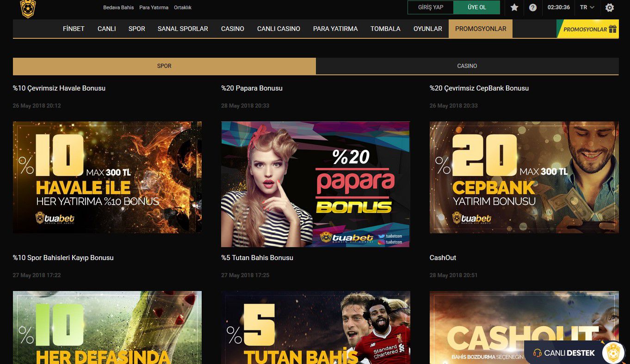Open PARA YATIRMA in main navigation
The width and height of the screenshot is (630, 364).
335,29
